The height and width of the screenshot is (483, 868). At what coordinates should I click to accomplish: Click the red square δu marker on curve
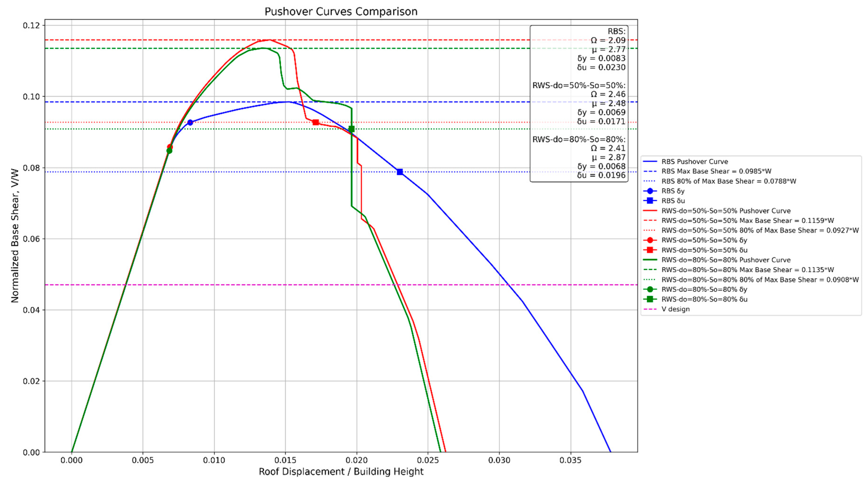click(x=316, y=122)
